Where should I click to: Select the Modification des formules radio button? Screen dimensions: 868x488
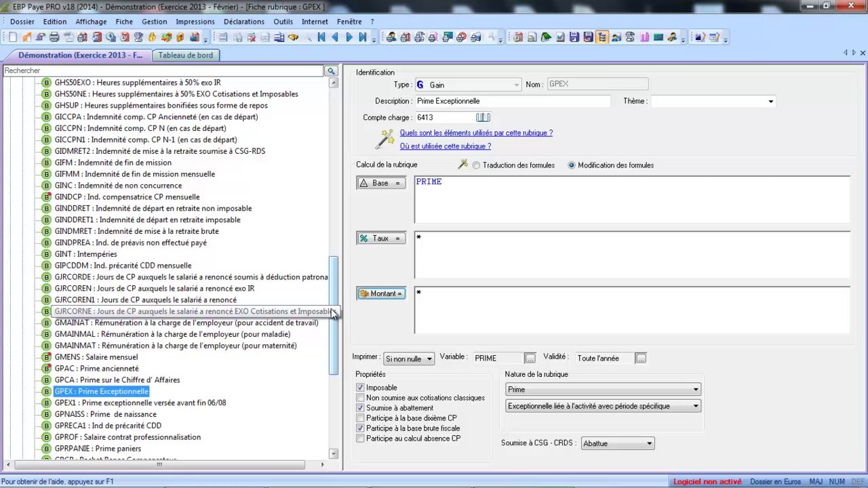click(572, 165)
